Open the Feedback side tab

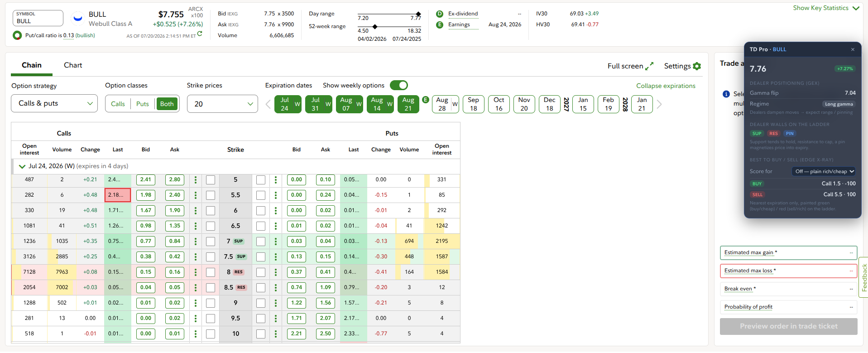[x=863, y=277]
